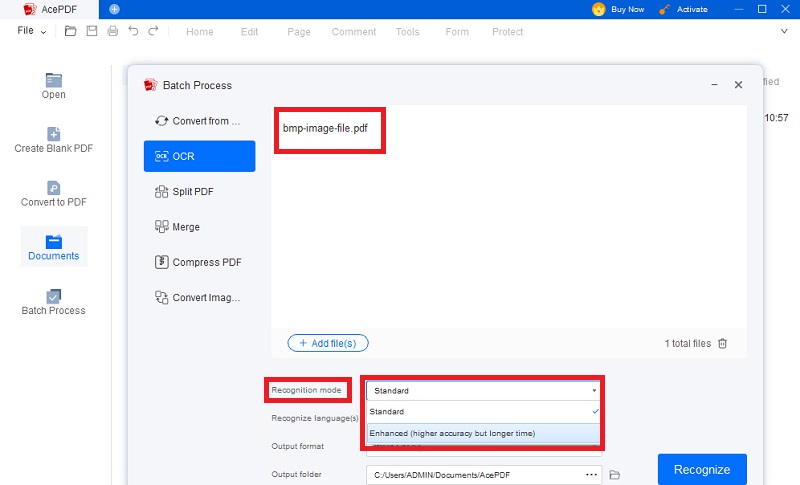
Task: Open a new tab with plus icon
Action: click(114, 9)
